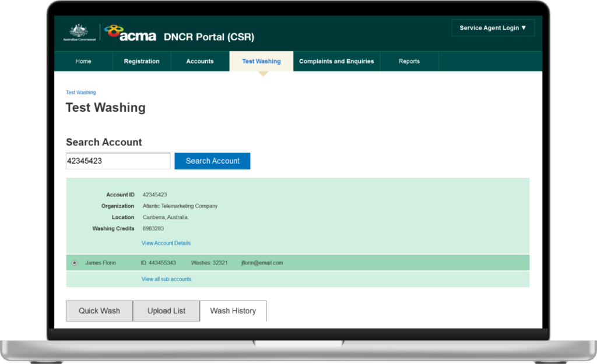Focus the account search input field
Screen dimensions: 597x364
click(x=118, y=161)
